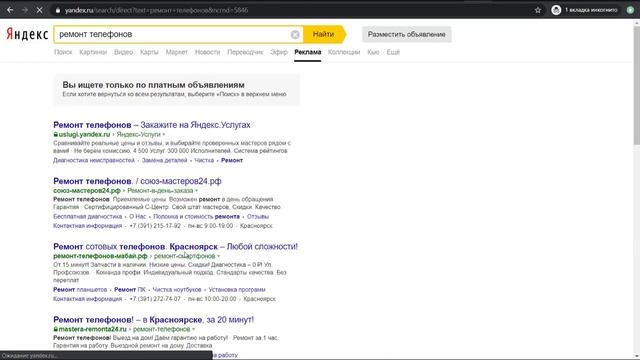Click the Yandex logo
The width and height of the screenshot is (640, 360).
pos(27,34)
